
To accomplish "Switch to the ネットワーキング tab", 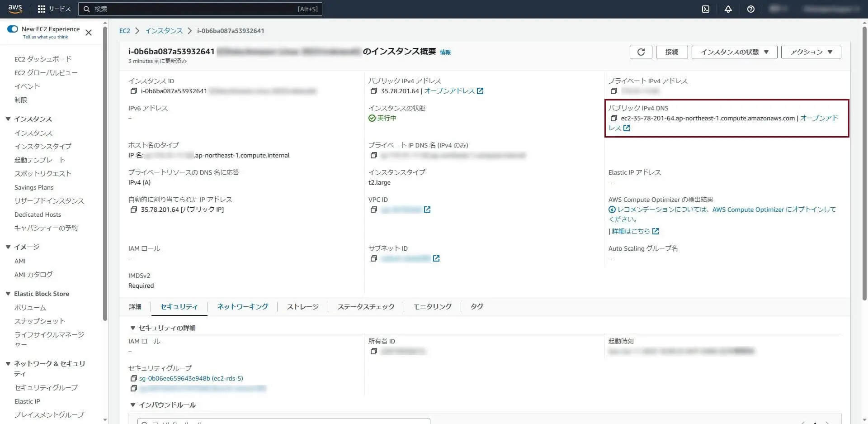I will coord(243,307).
